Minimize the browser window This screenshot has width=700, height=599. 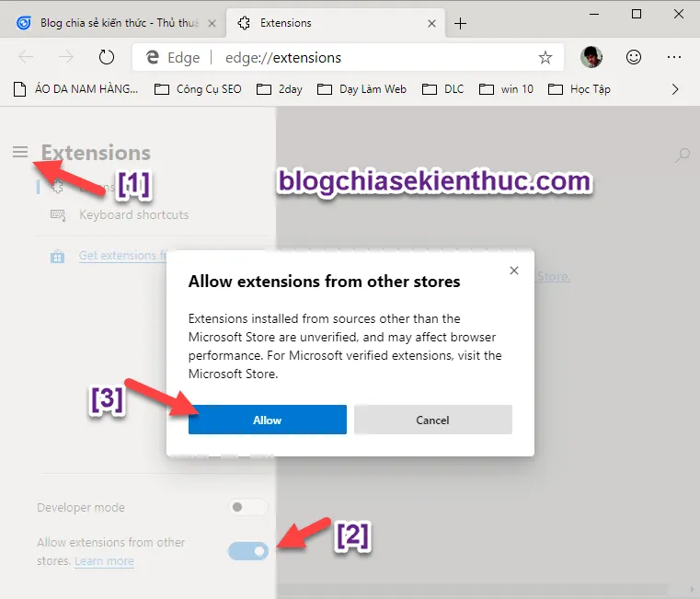(x=594, y=15)
